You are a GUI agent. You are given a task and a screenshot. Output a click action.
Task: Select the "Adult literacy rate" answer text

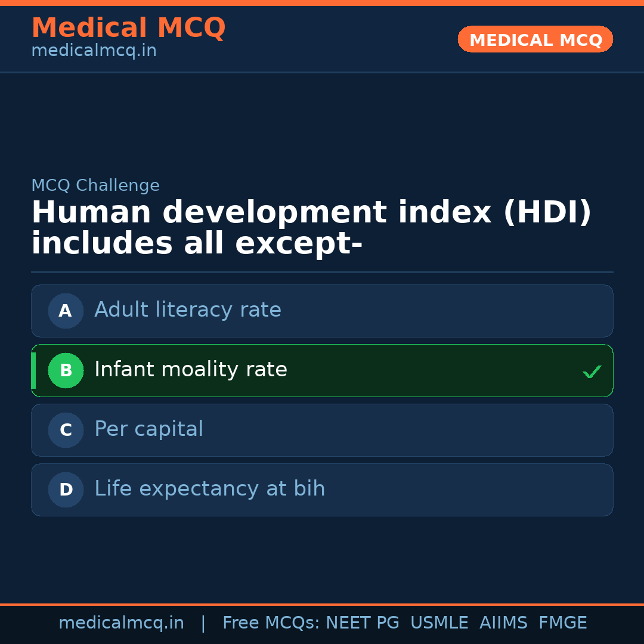[x=188, y=310]
